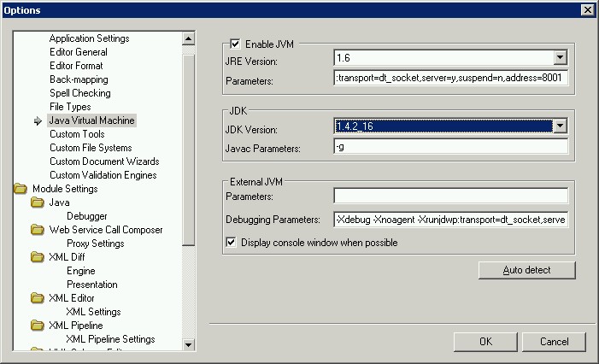Screen dimensions: 599x364
Task: Click the Javac Parameters input field
Action: [x=450, y=147]
